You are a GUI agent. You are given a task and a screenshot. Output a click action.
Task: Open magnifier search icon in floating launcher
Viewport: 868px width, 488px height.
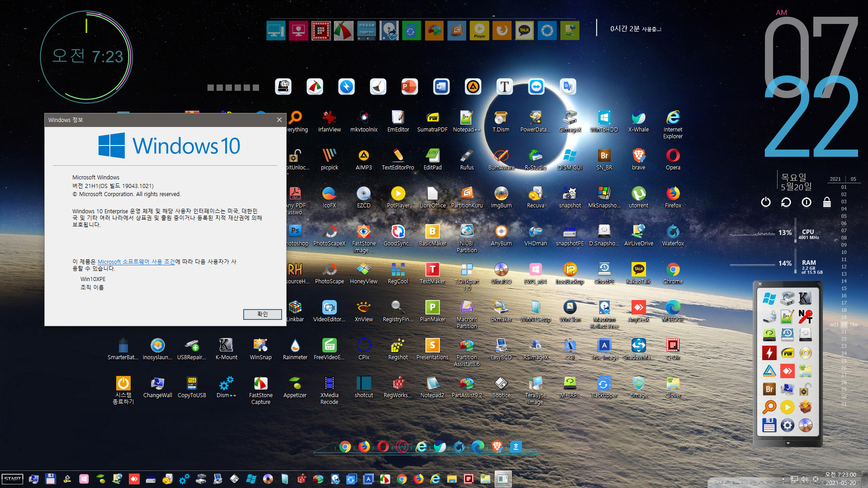pos(769,407)
